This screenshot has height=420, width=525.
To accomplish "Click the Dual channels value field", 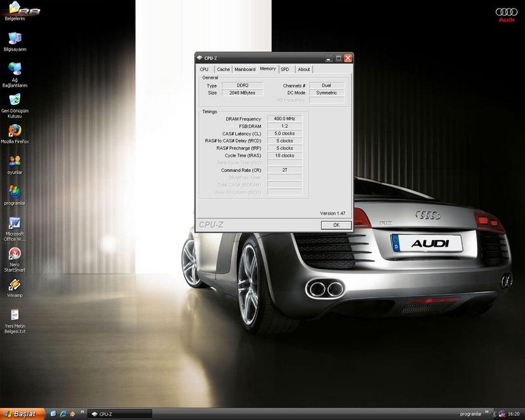I will pyautogui.click(x=326, y=85).
